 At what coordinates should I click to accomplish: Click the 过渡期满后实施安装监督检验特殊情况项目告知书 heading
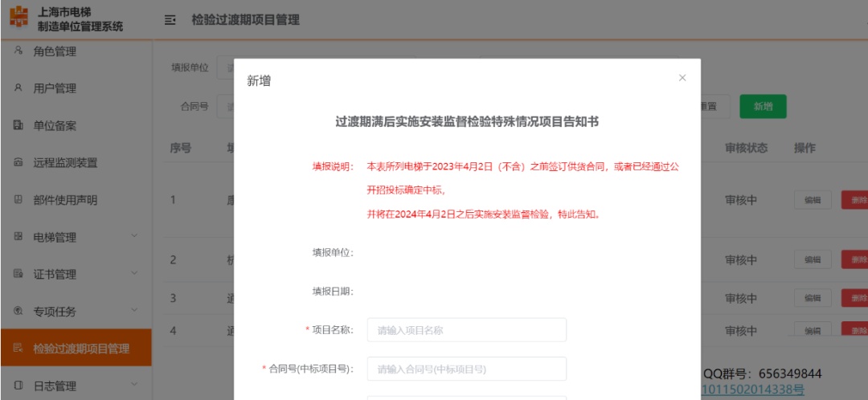pyautogui.click(x=467, y=122)
